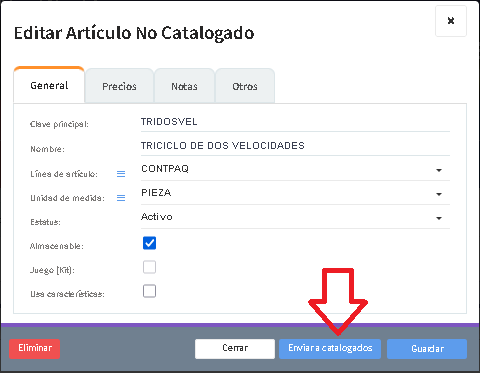Open the Línea de artículo list icon
Image resolution: width=480 pixels, height=373 pixels.
pos(121,174)
